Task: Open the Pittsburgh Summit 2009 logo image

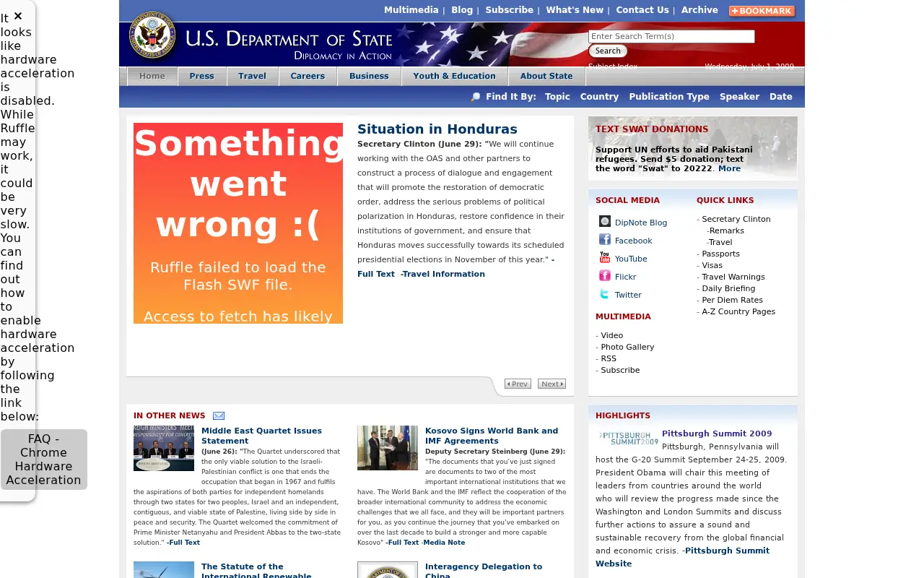Action: pos(627,439)
